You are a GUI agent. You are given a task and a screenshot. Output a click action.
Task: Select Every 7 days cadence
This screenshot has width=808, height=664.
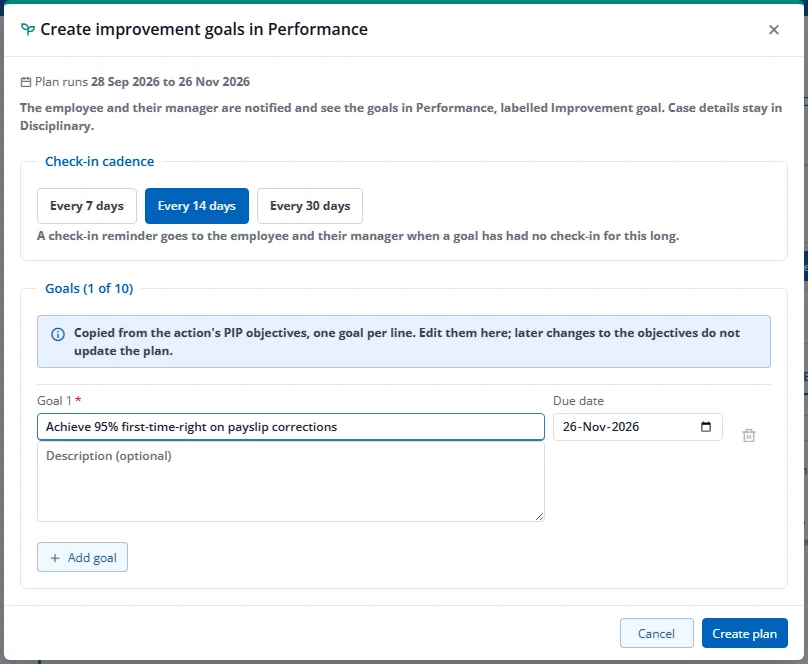[x=87, y=206]
